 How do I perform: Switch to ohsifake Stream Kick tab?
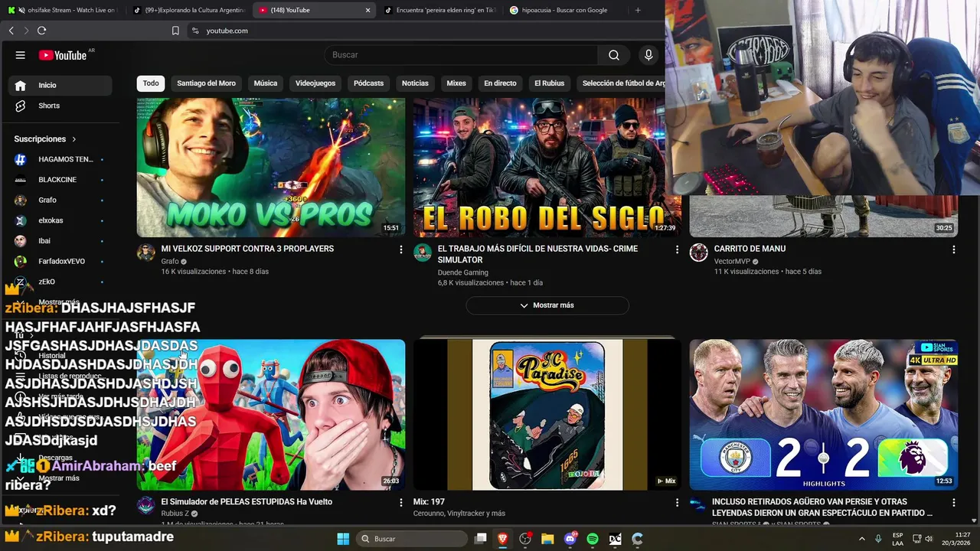pyautogui.click(x=63, y=10)
